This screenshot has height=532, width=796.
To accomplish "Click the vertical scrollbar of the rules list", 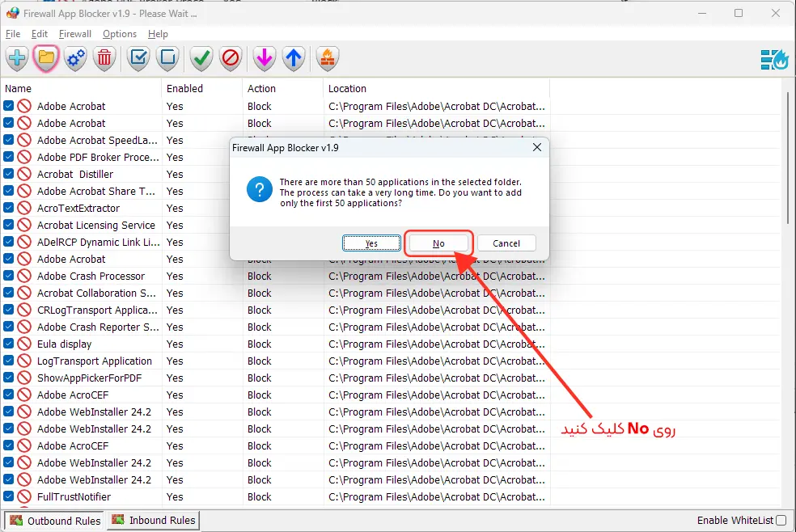I will [788, 157].
